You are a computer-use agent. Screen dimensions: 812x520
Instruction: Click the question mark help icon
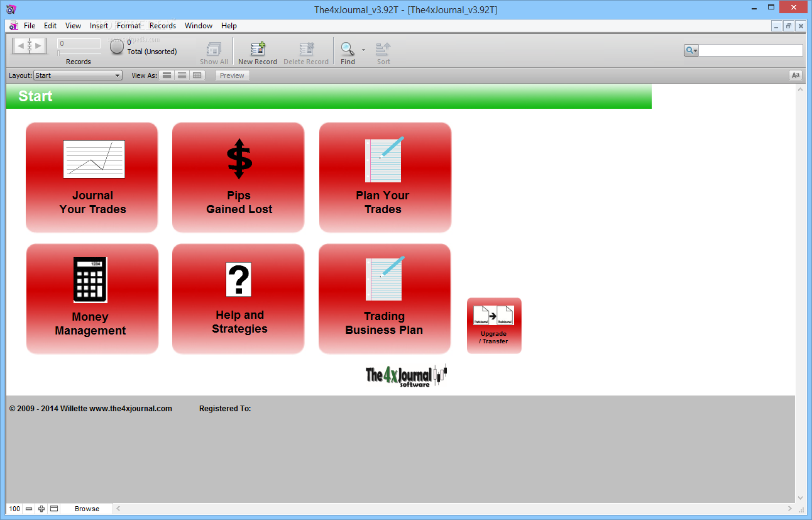239,280
